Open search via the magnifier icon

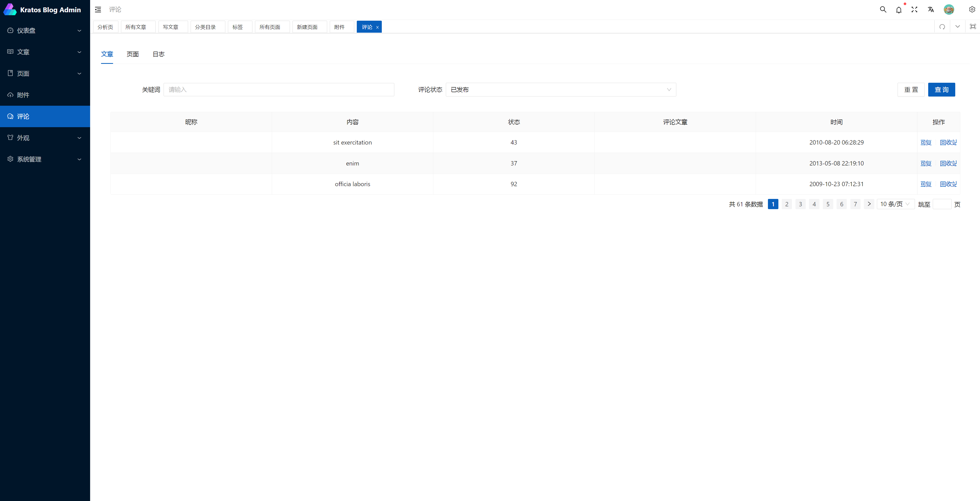point(883,9)
